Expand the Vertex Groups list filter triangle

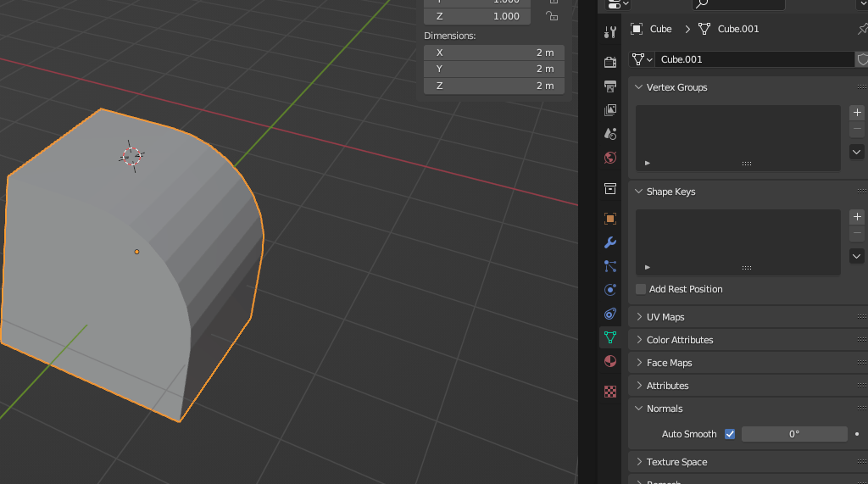[x=647, y=164]
